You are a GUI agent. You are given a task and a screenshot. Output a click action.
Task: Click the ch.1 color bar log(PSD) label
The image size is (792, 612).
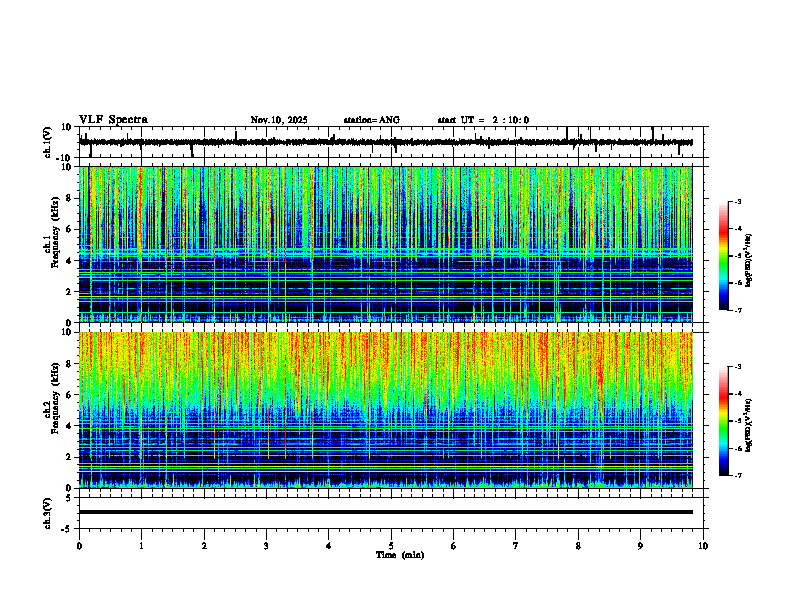pyautogui.click(x=750, y=261)
